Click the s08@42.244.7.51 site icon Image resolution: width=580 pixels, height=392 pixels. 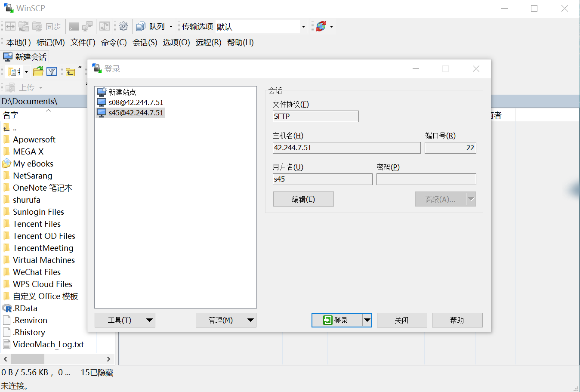point(102,102)
